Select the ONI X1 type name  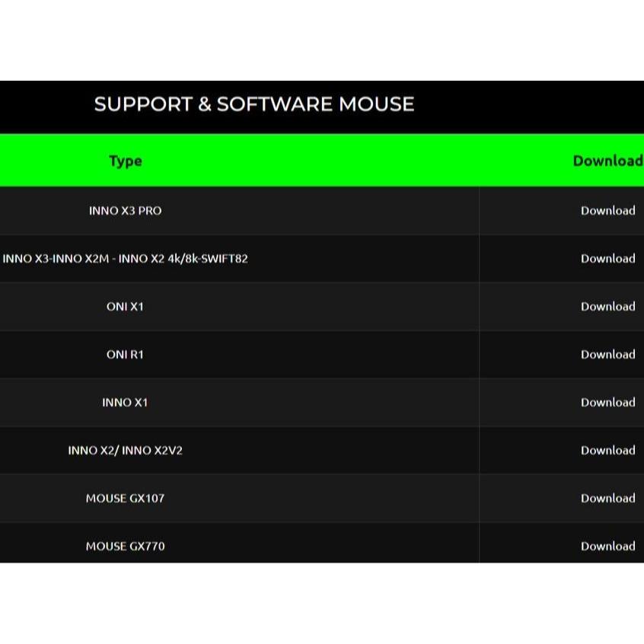pyautogui.click(x=126, y=307)
